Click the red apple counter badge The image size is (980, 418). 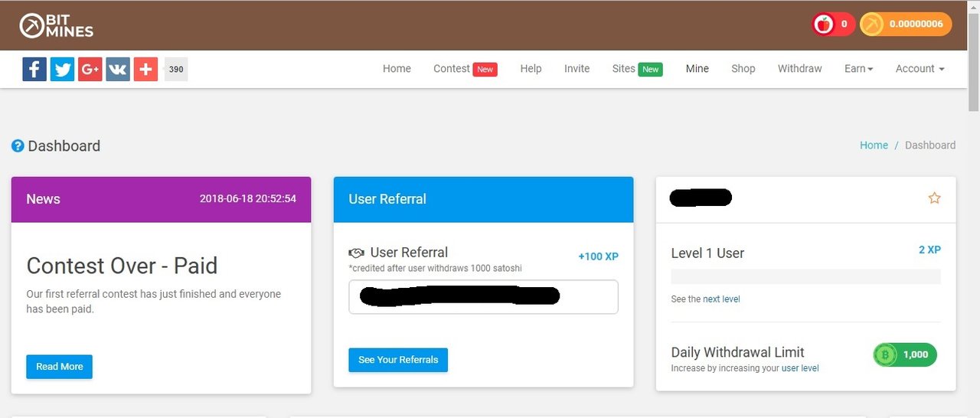(833, 24)
